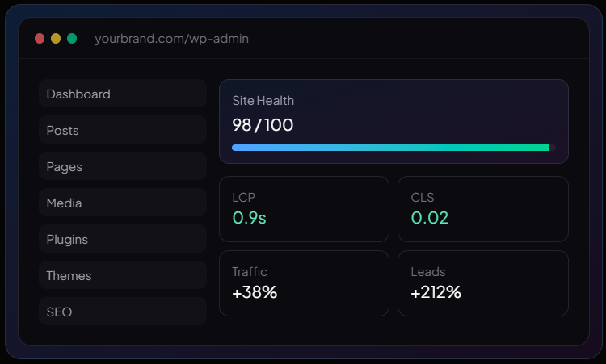Click the yellow minimize dot
The width and height of the screenshot is (606, 364).
point(56,39)
